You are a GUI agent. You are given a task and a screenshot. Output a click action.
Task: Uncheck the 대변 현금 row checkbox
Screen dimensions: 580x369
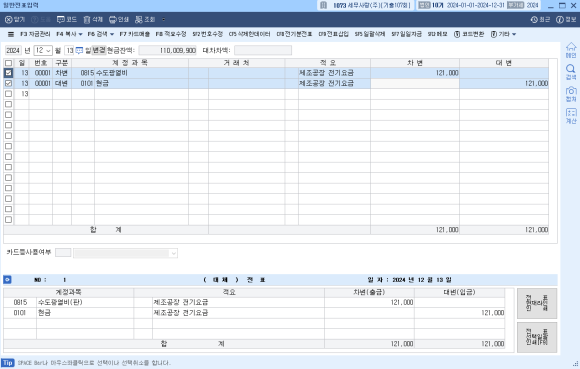pyautogui.click(x=9, y=84)
